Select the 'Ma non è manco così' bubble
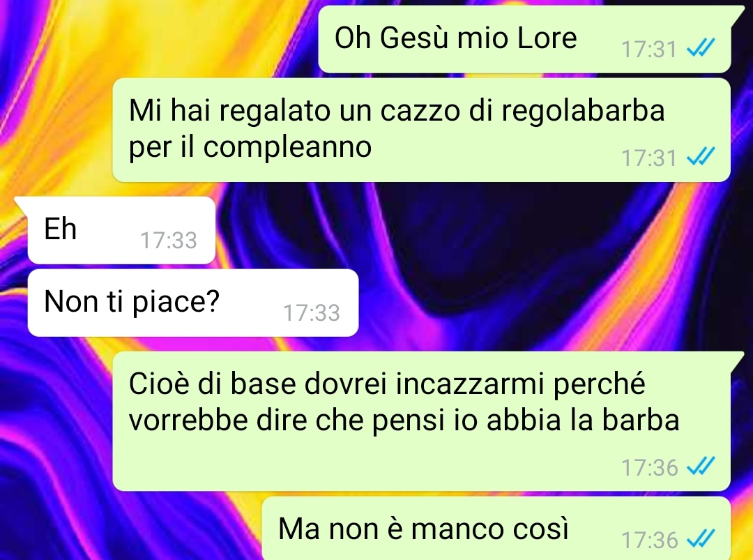The height and width of the screenshot is (560, 753). tap(496, 529)
